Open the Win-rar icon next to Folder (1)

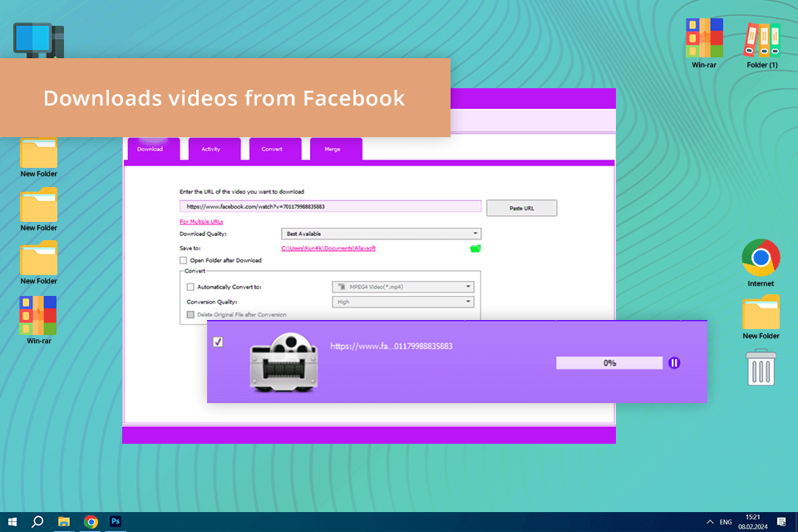[704, 37]
